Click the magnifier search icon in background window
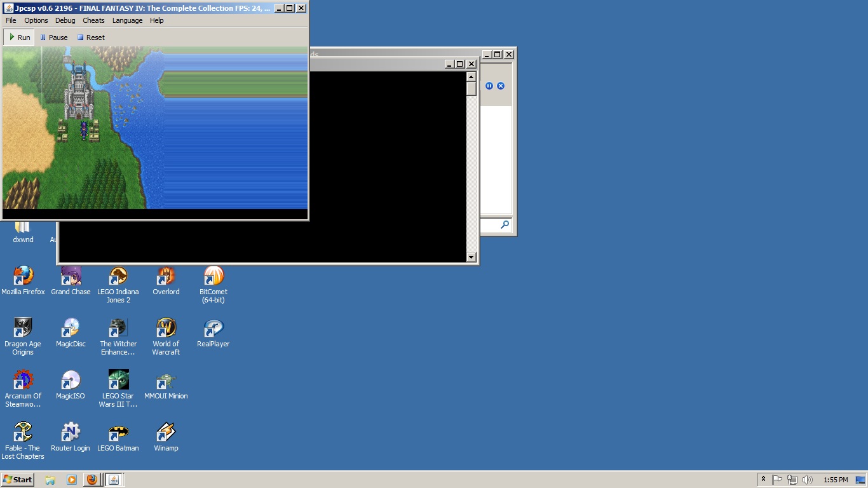This screenshot has width=868, height=488. tap(505, 224)
